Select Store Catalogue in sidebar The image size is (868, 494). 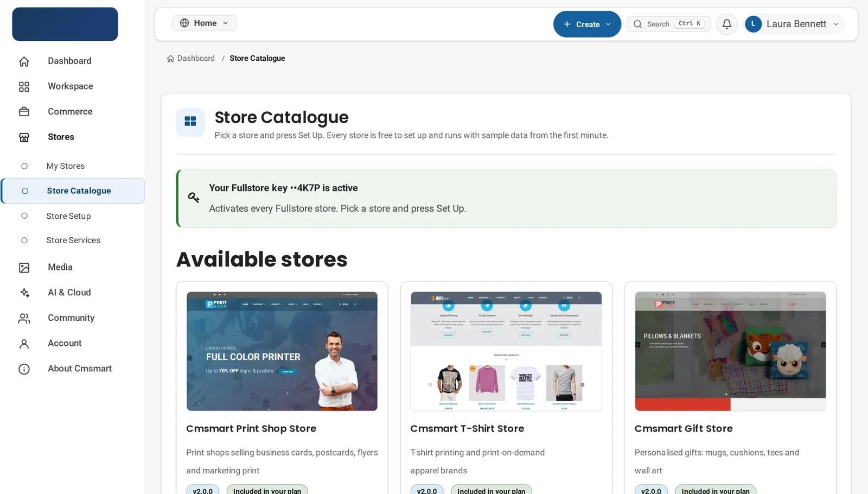click(73, 191)
